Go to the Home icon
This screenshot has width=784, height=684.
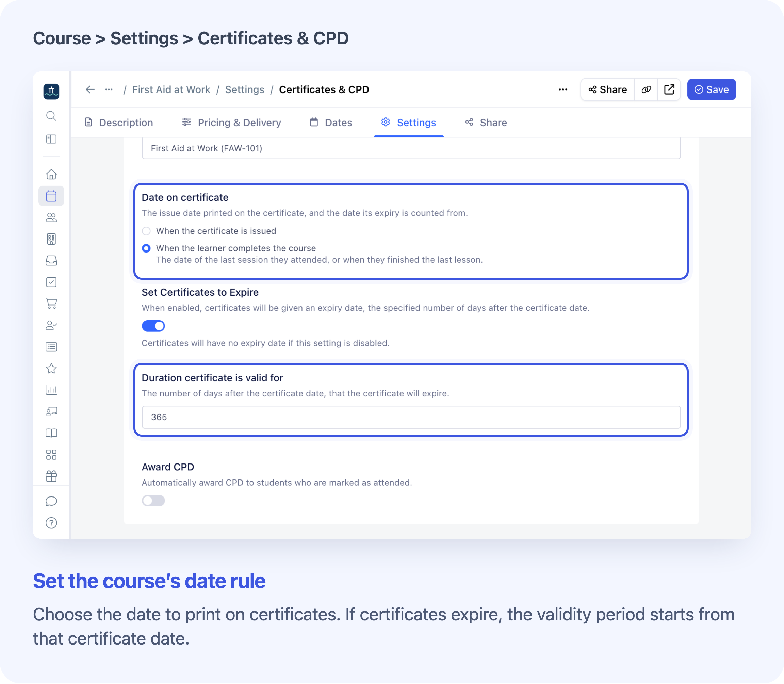pos(51,175)
